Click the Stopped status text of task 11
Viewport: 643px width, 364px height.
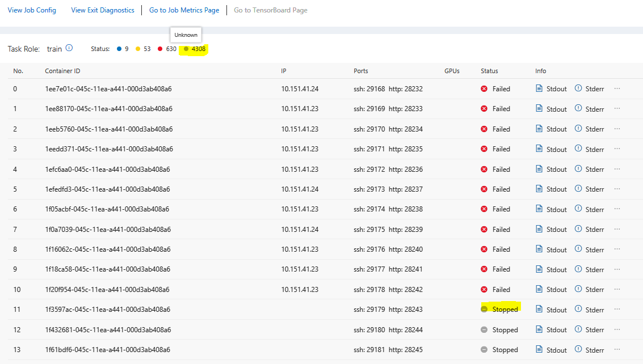(505, 310)
